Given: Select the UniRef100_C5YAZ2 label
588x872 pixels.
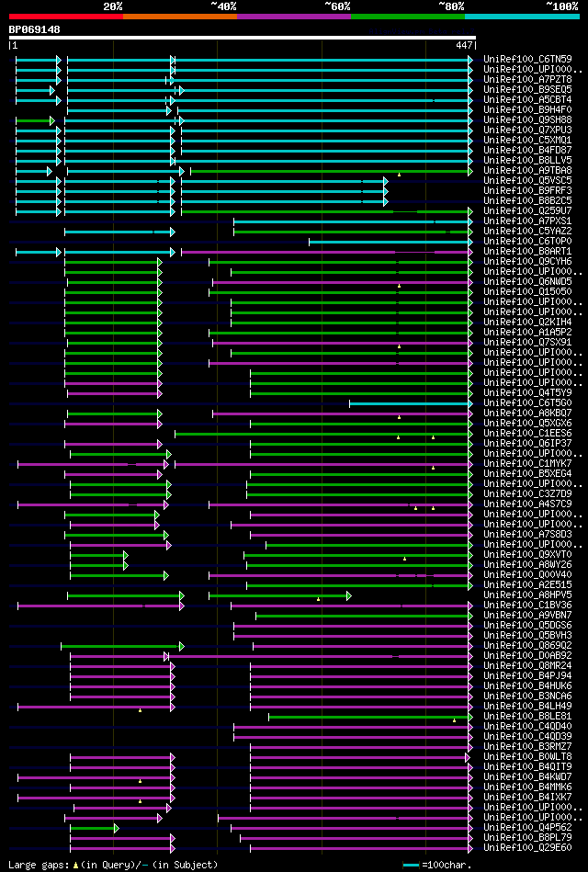Looking at the screenshot, I should pyautogui.click(x=527, y=231).
